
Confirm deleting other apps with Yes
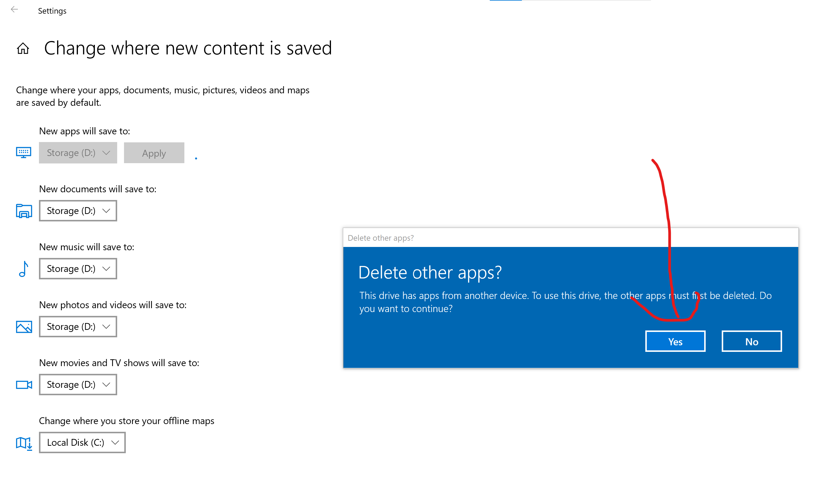(x=675, y=342)
